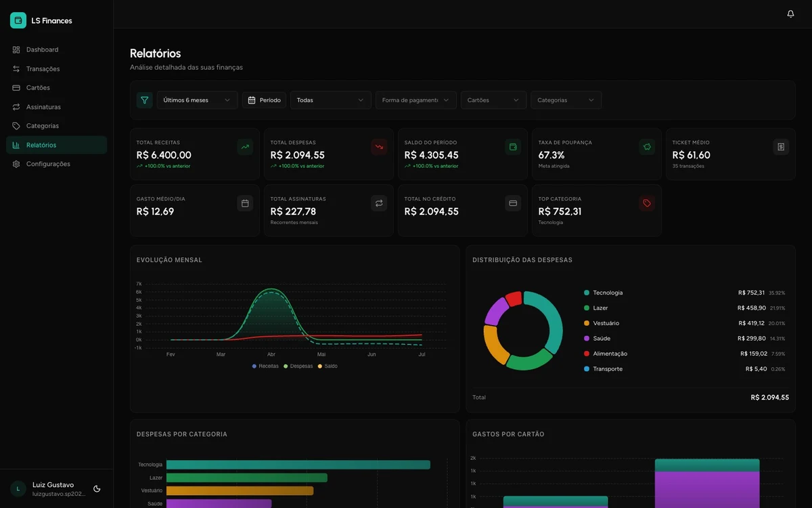
Task: Toggle Saldo series in chart legend
Action: (328, 366)
